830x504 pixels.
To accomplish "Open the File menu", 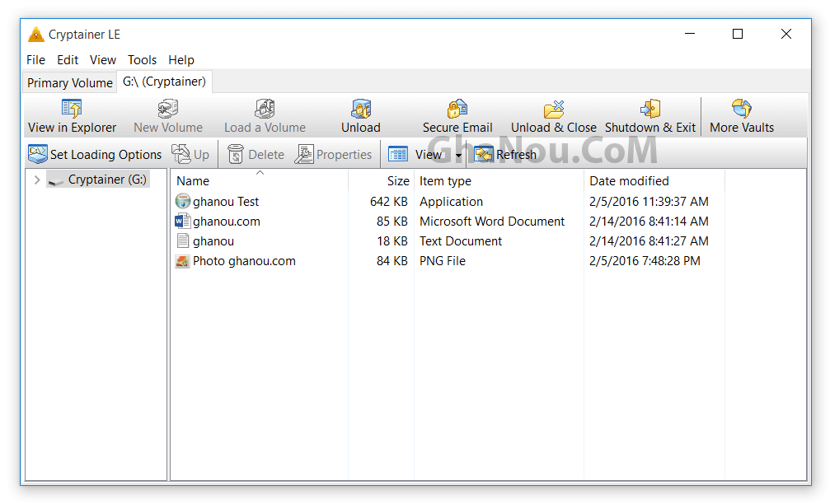I will tap(35, 60).
